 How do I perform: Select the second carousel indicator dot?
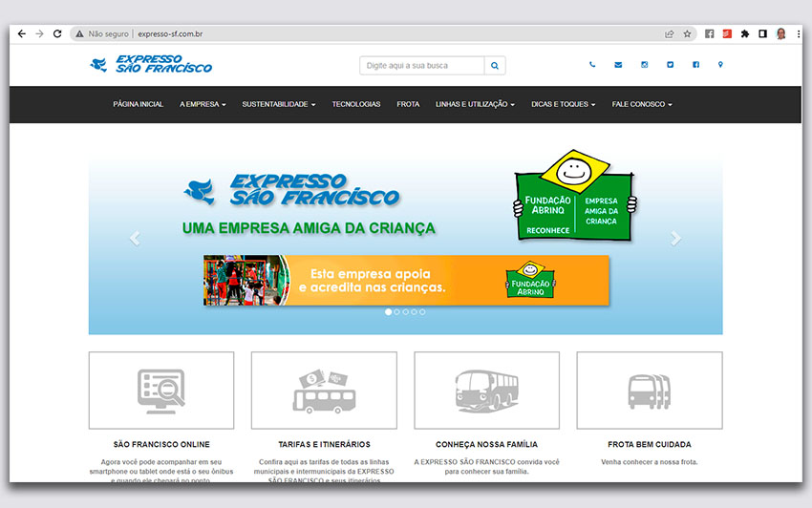click(397, 311)
